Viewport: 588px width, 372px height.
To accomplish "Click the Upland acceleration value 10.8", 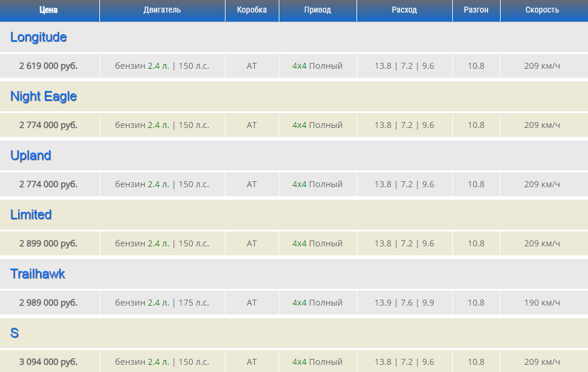I will pyautogui.click(x=476, y=184).
